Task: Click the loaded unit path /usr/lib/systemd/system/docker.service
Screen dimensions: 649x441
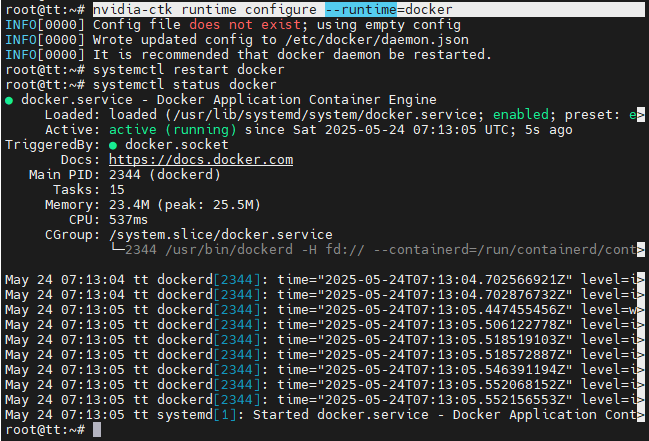Action: coord(325,115)
